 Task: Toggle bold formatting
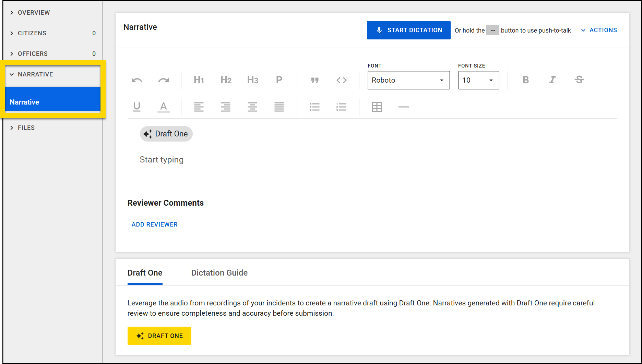pyautogui.click(x=525, y=80)
